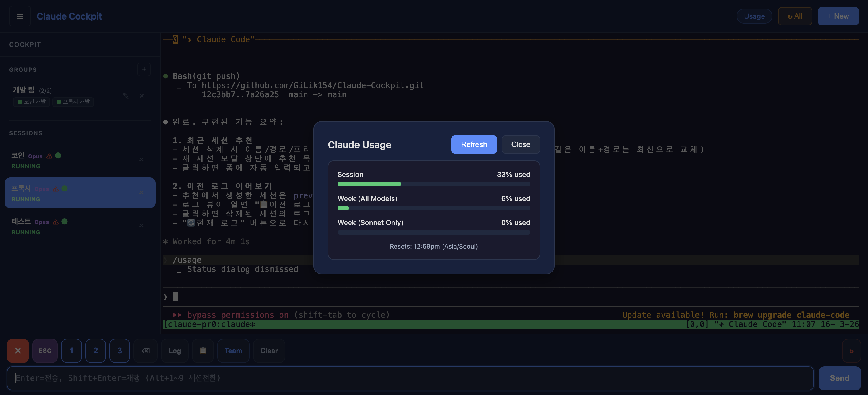Click the "Resets: 12:59pm (Asia/Seoul)" text
Viewport: 868px width, 395px height.
point(434,246)
